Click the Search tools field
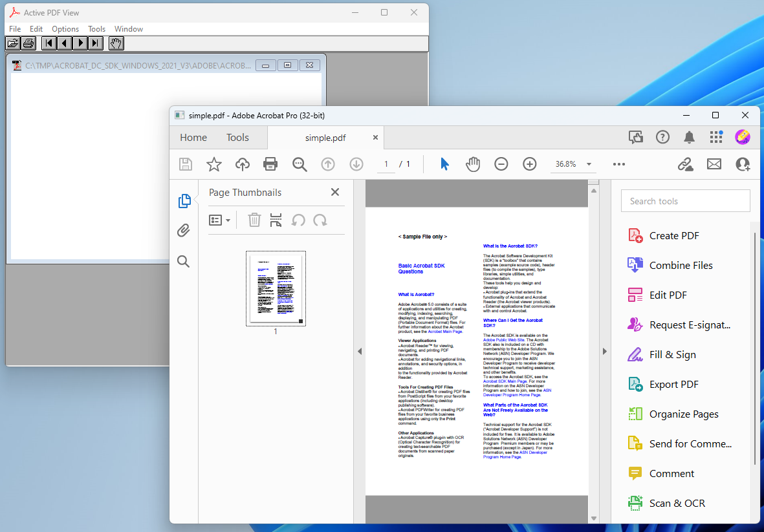This screenshot has height=532, width=764. (x=685, y=201)
